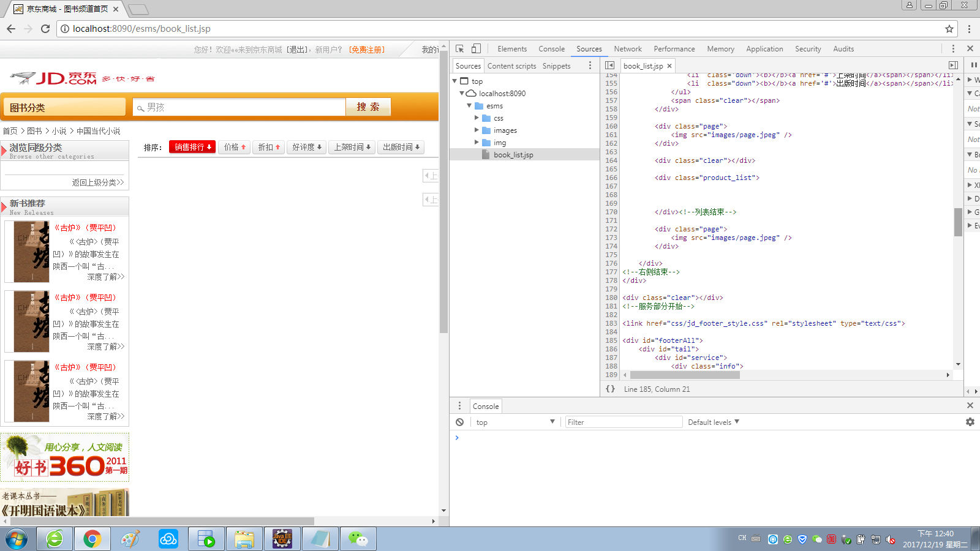
Task: Switch to the Performance tab
Action: 674,48
